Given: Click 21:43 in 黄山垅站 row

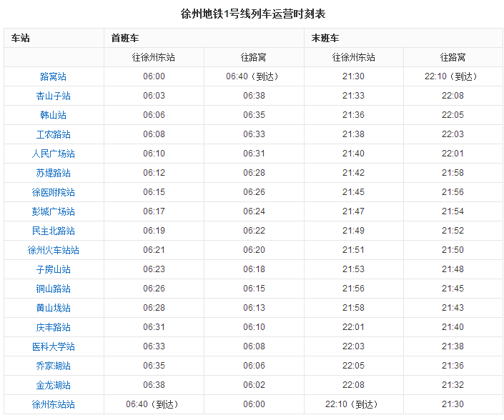Looking at the screenshot, I should (x=453, y=308).
